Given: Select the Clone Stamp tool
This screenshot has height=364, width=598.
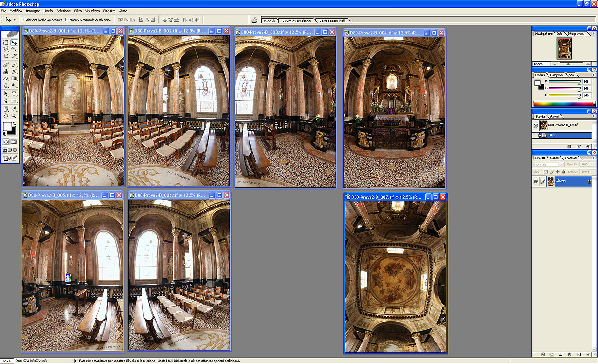Looking at the screenshot, I should point(6,71).
